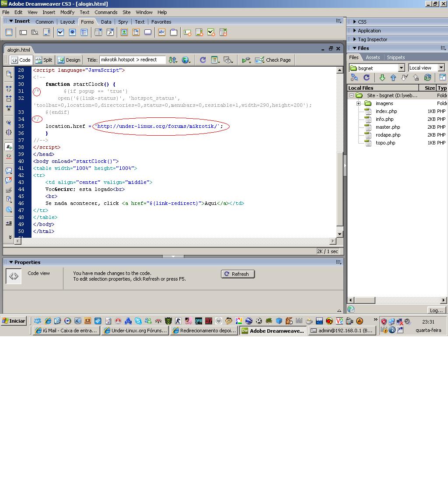Switch to Design view
Viewport: 448px width, 500px height.
[x=69, y=60]
